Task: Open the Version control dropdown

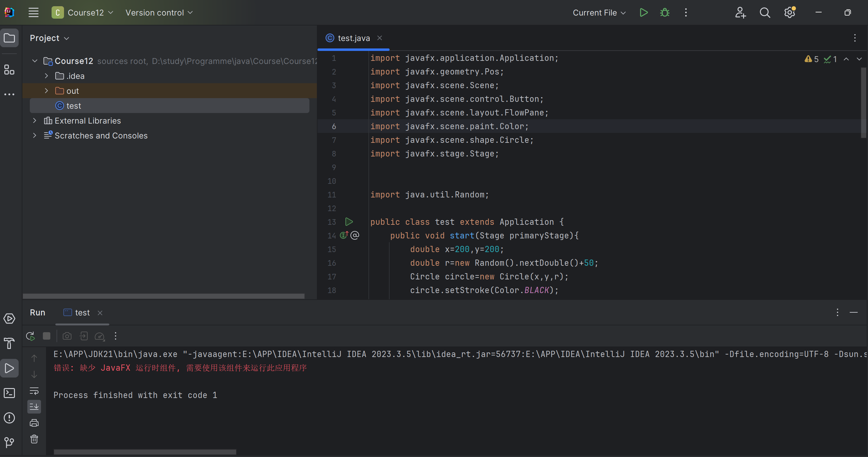Action: pos(159,12)
